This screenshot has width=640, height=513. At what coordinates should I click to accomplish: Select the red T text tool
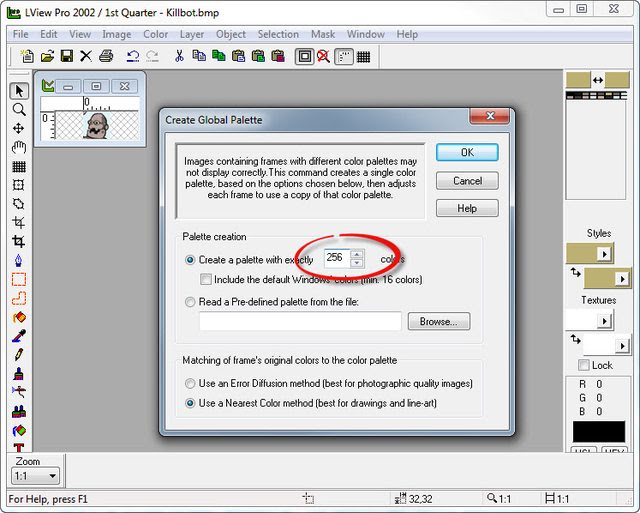(19, 447)
